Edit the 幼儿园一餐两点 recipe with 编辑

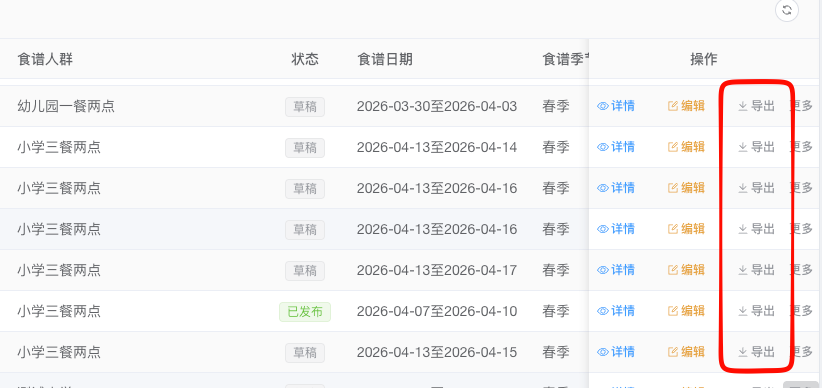click(686, 106)
